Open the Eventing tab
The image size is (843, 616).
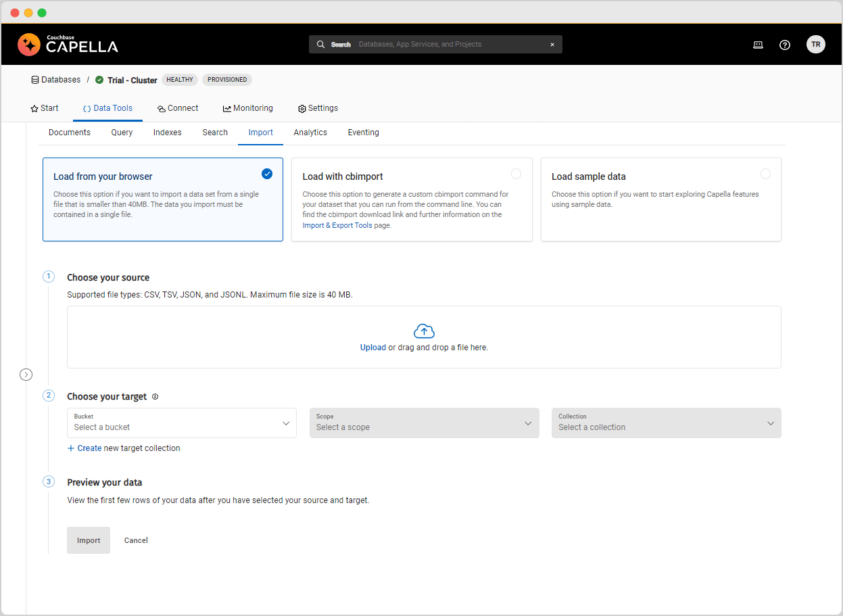point(363,133)
